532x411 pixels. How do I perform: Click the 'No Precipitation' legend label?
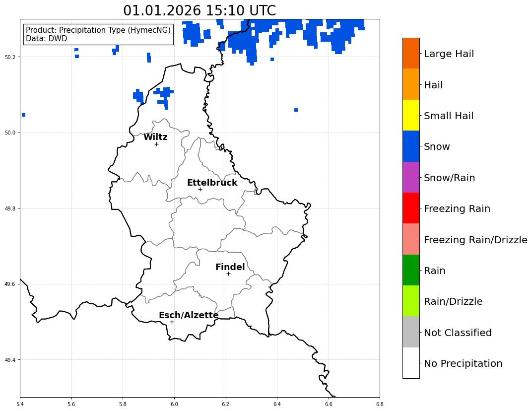tap(463, 363)
